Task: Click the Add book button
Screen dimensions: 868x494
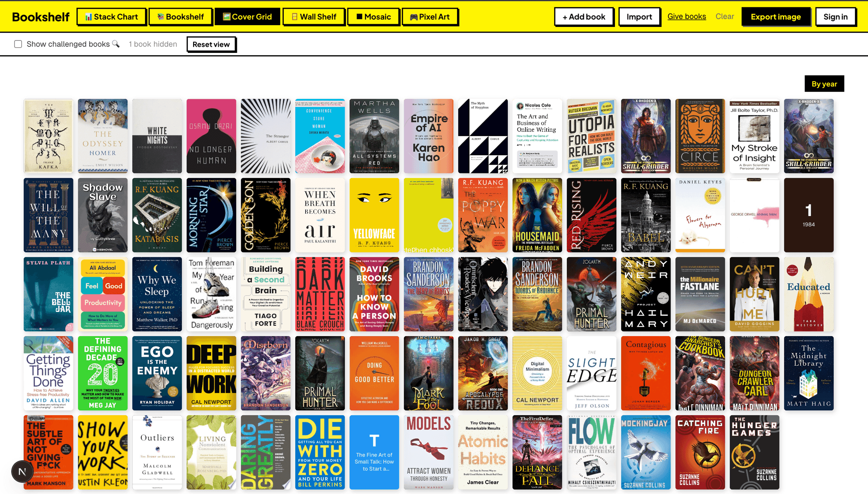Action: click(584, 17)
